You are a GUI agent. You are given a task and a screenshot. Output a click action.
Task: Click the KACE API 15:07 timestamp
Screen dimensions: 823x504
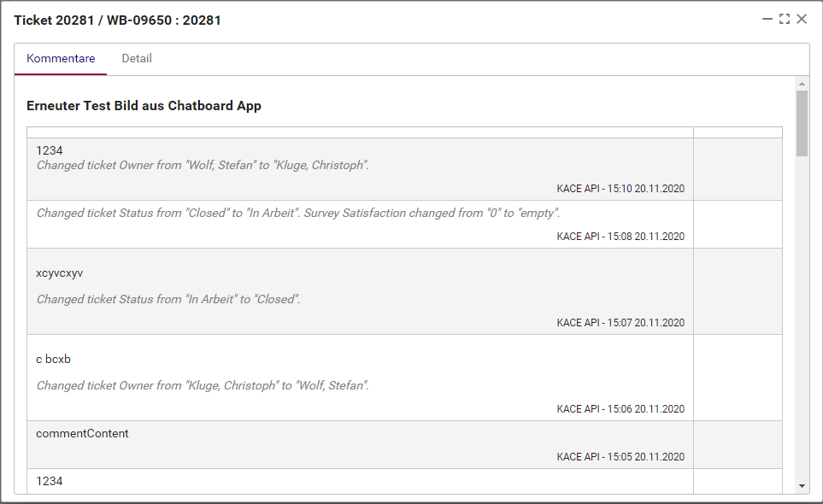[x=620, y=323]
